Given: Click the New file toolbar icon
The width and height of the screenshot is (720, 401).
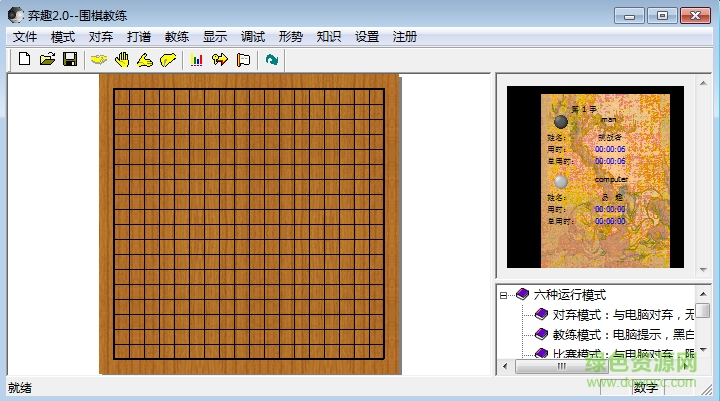Looking at the screenshot, I should (x=25, y=60).
